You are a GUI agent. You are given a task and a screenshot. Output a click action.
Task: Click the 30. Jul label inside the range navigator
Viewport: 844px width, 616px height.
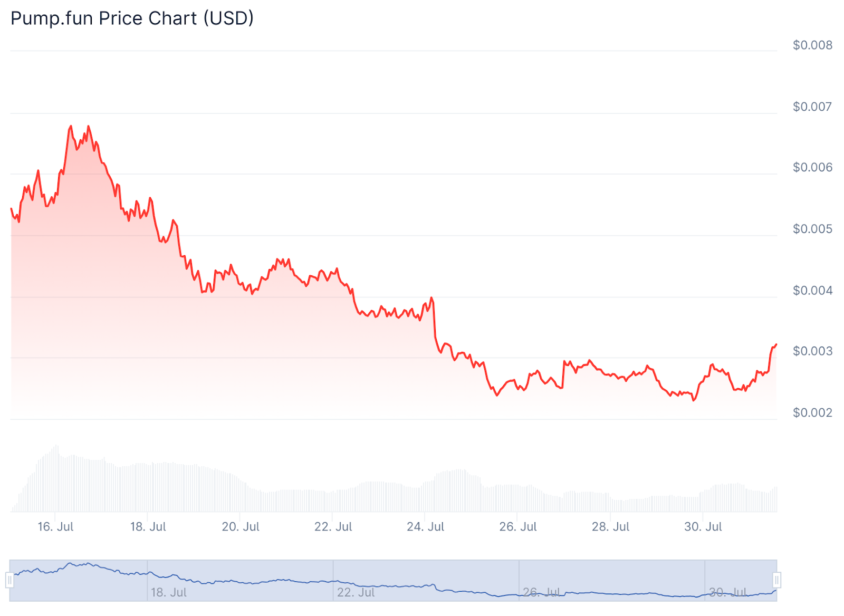(x=728, y=593)
